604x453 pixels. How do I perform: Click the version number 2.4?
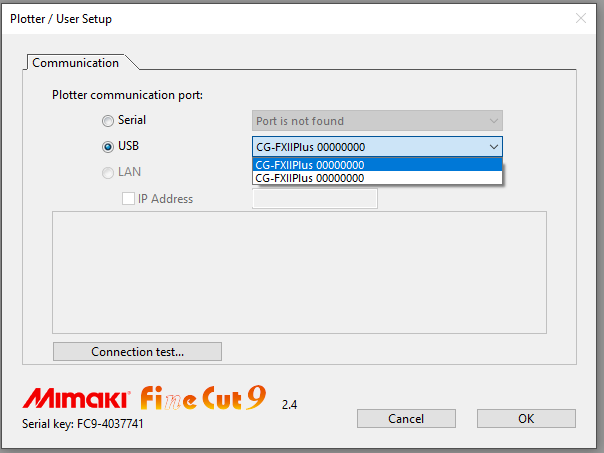pyautogui.click(x=289, y=404)
